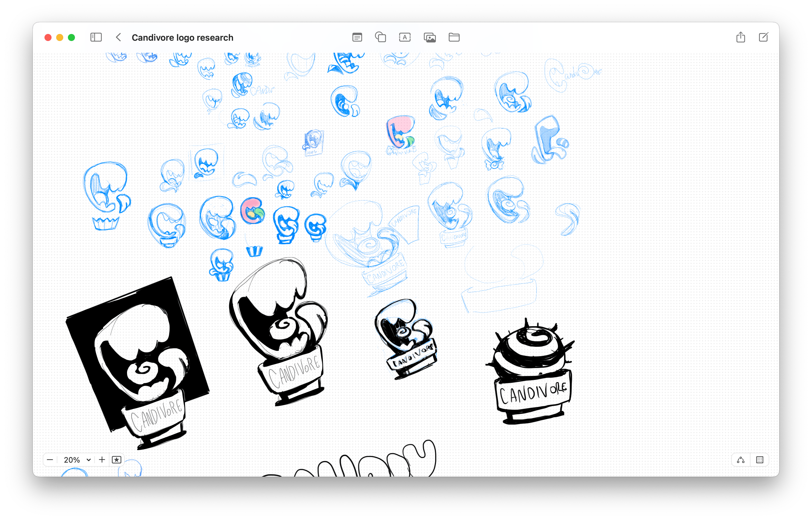Viewport: 812px width, 520px height.
Task: Zoom in with the plus button
Action: pyautogui.click(x=102, y=460)
